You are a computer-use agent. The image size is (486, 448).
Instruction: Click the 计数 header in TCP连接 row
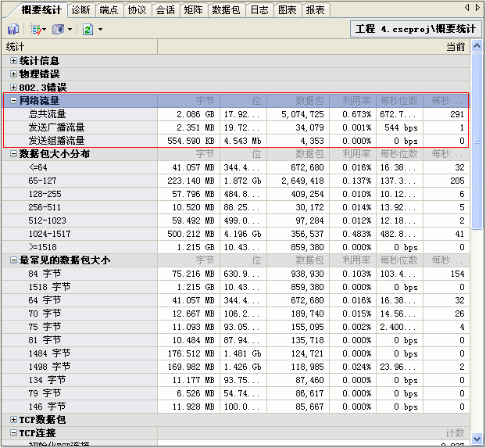455,433
